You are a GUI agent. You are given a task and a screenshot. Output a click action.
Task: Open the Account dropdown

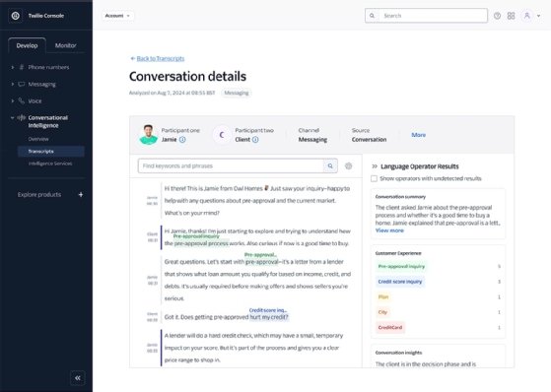(117, 16)
